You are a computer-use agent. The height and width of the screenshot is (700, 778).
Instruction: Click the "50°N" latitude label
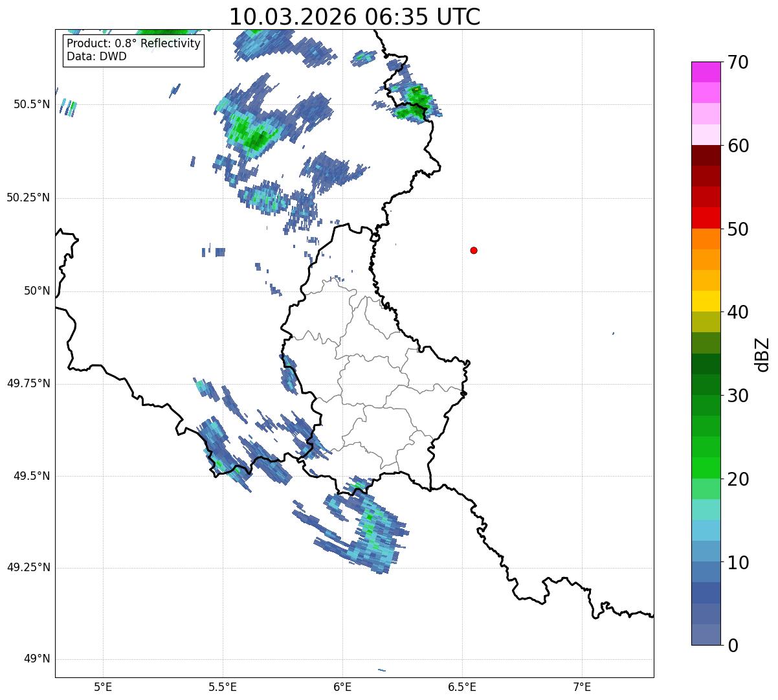37,291
